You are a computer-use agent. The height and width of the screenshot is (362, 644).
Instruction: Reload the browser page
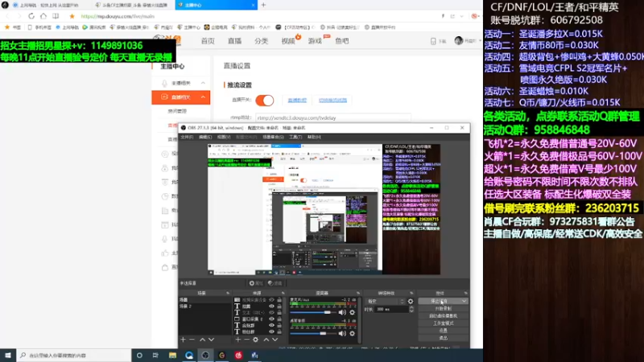(31, 16)
